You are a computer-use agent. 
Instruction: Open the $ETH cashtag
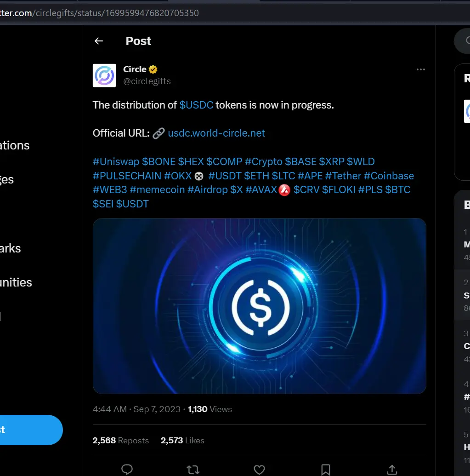[256, 176]
